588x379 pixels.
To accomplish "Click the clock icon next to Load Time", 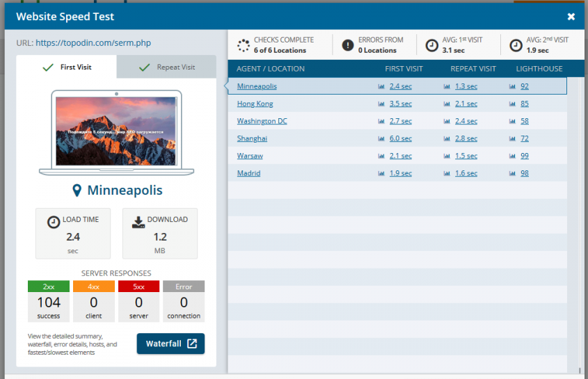I will click(54, 223).
